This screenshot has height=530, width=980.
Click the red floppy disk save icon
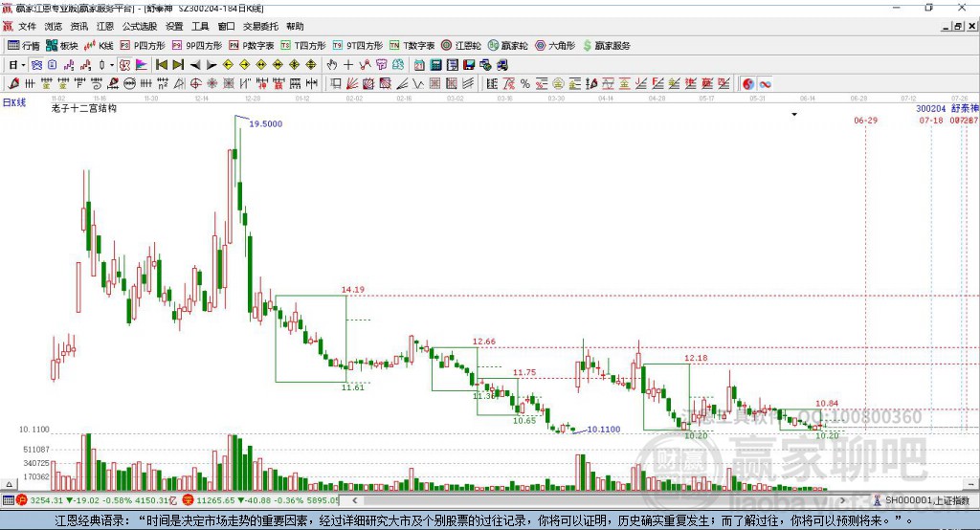[x=469, y=65]
